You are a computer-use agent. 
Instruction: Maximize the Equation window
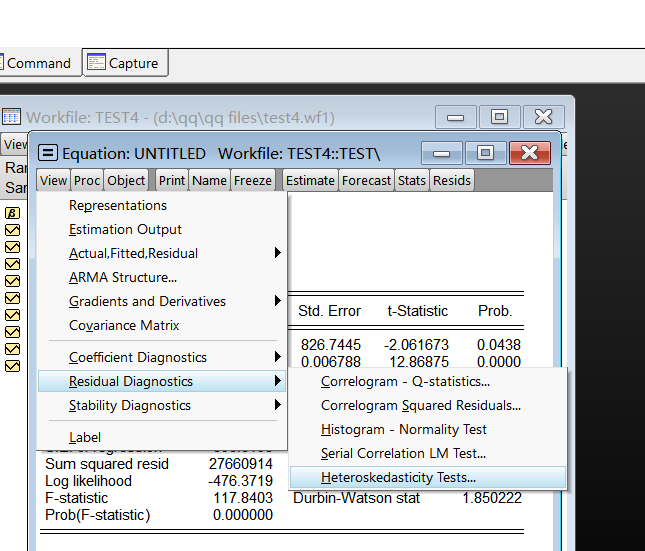point(485,152)
